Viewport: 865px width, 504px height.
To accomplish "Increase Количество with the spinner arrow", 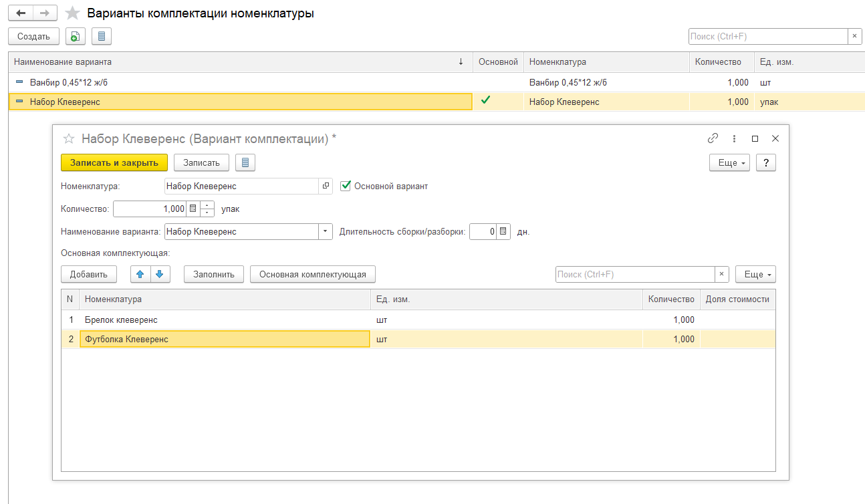I will click(207, 205).
